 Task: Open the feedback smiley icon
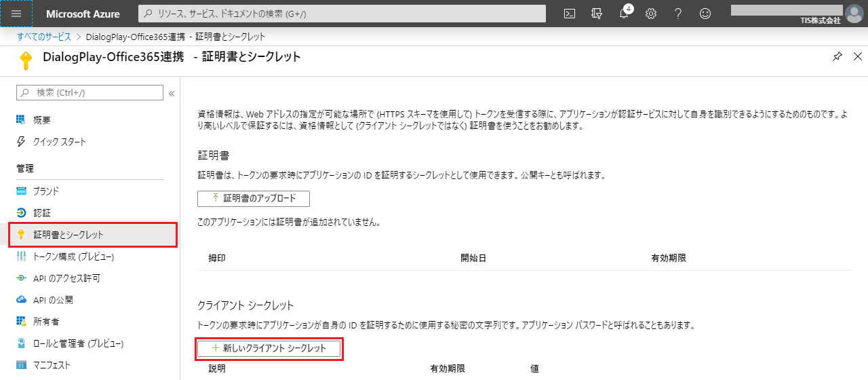coord(705,14)
